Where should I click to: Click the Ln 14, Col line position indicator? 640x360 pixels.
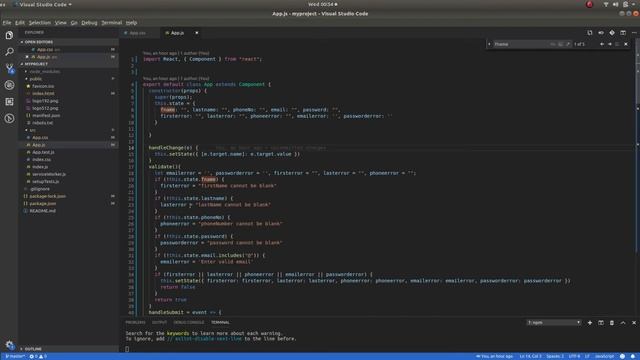point(530,356)
